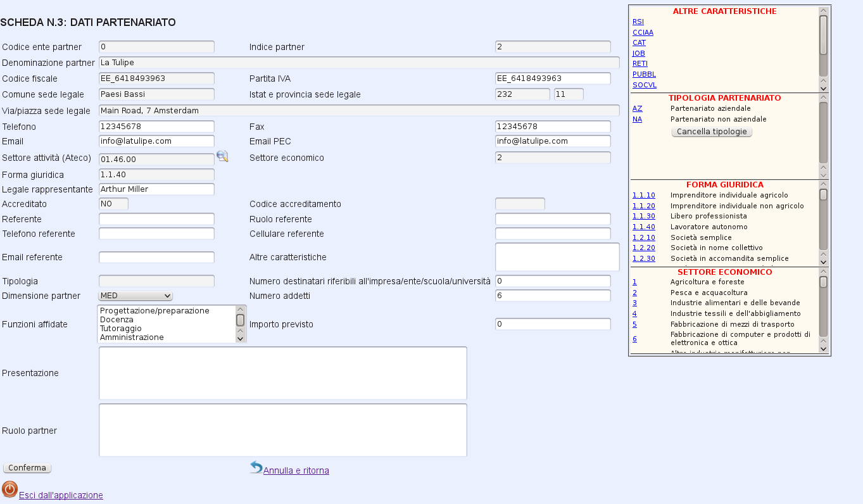Viewport: 863px width, 504px height.
Task: Select forma giuridica code 1.1.40
Action: 643,227
